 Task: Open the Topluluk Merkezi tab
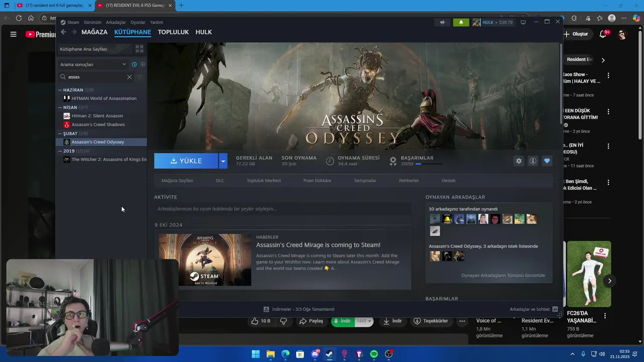pos(264,180)
